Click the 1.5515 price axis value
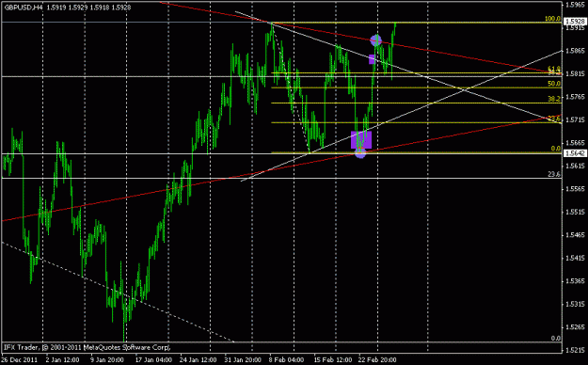Image resolution: width=588 pixels, height=365 pixels. click(575, 212)
